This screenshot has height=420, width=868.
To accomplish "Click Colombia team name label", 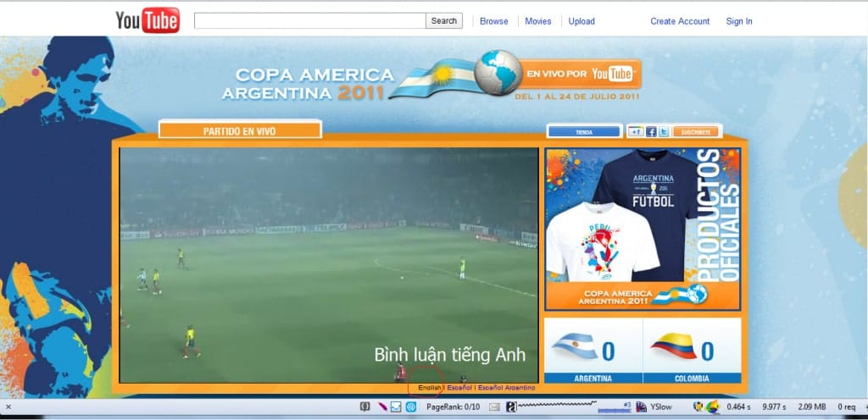I will click(x=692, y=379).
